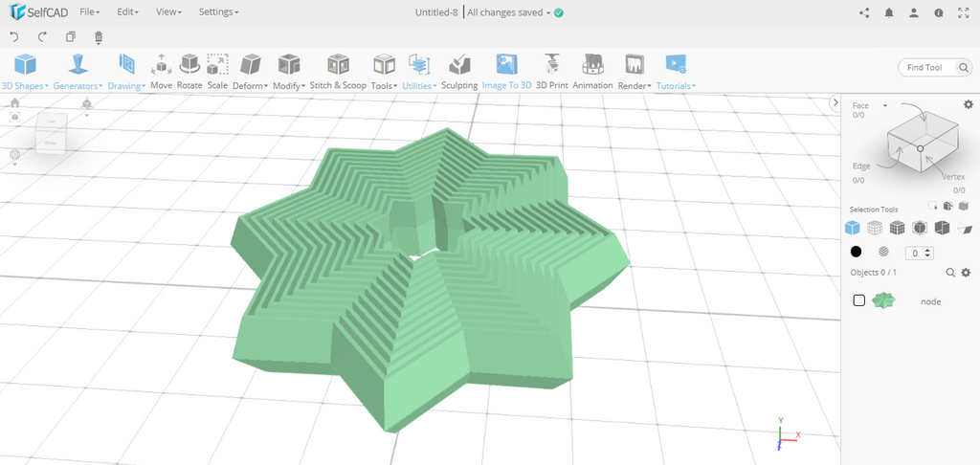Image resolution: width=980 pixels, height=465 pixels.
Task: Open the Render tool
Action: tap(635, 72)
